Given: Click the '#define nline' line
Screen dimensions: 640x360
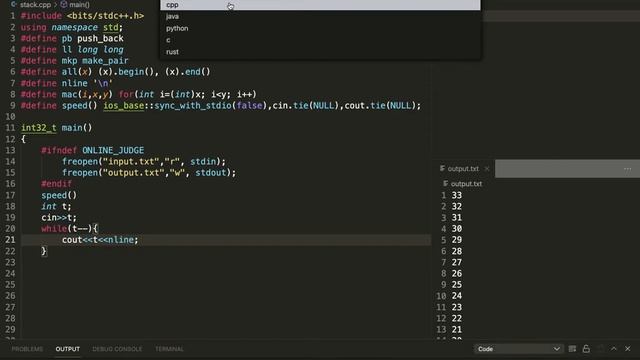Looking at the screenshot, I should [x=67, y=83].
